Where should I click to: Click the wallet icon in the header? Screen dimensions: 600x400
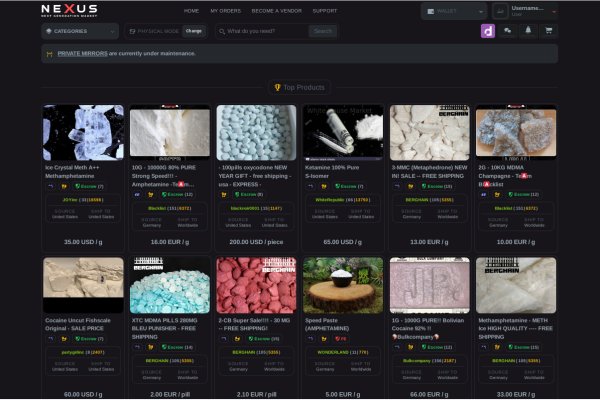[430, 11]
